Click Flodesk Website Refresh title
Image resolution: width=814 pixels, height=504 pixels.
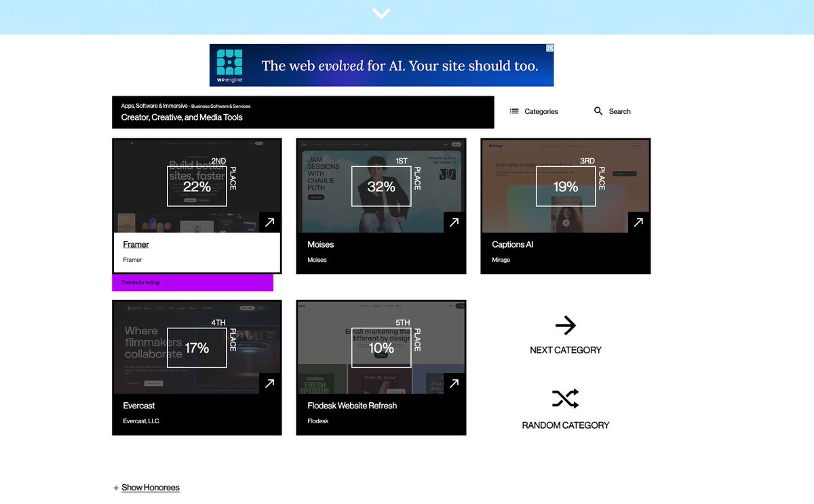tap(352, 406)
